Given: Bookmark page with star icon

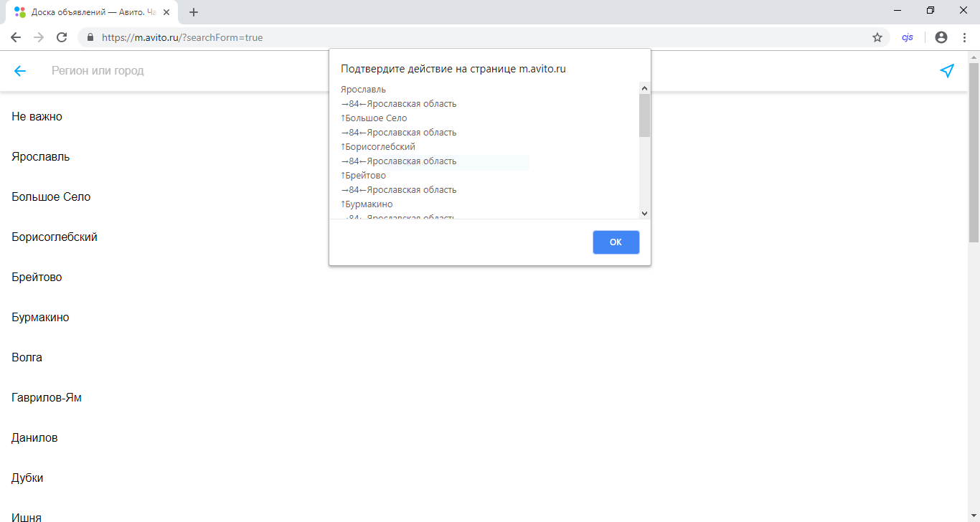Looking at the screenshot, I should click(x=877, y=37).
